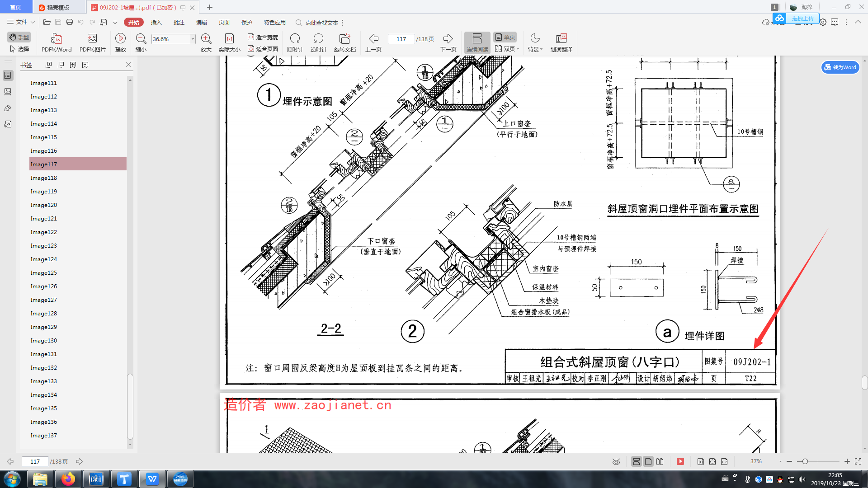Open settings gear in top right
This screenshot has width=868, height=488.
click(823, 22)
